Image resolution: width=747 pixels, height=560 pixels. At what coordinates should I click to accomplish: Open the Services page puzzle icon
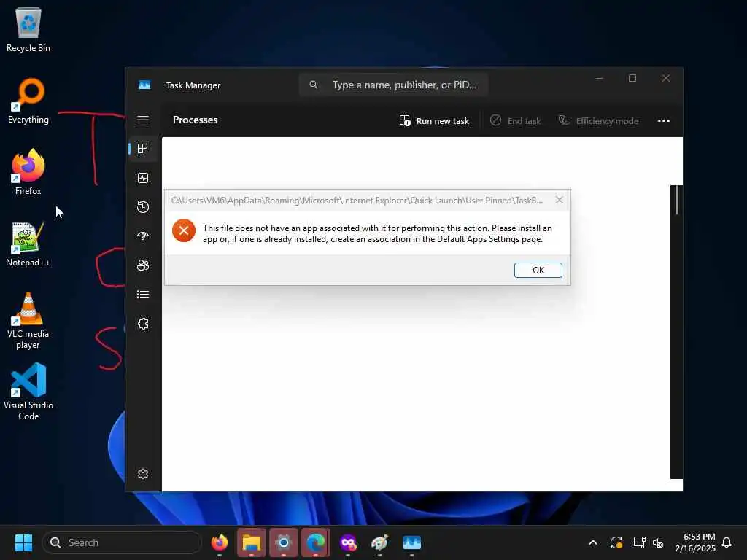pos(143,324)
